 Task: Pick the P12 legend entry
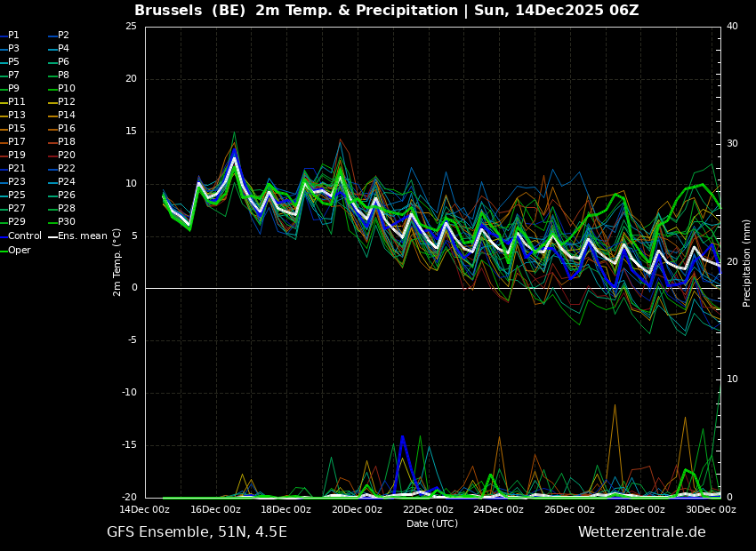tap(67, 101)
